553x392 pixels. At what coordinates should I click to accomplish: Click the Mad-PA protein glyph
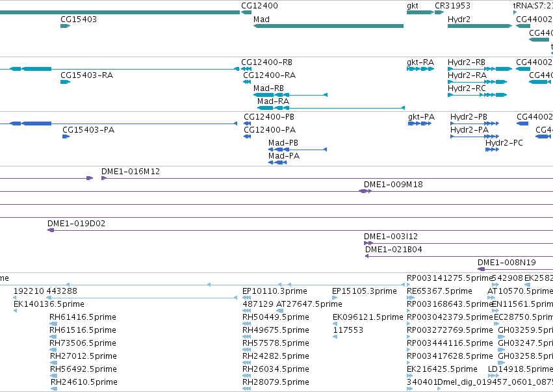(x=277, y=163)
